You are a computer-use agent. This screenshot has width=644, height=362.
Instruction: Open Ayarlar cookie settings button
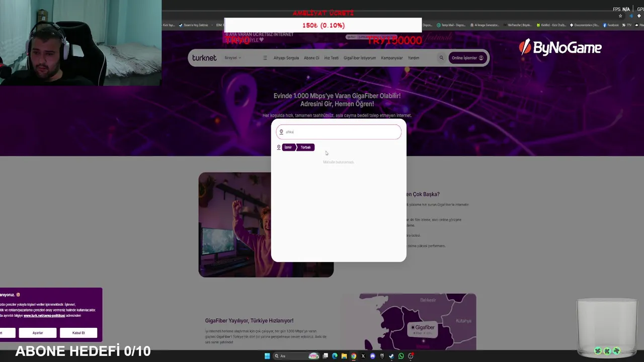click(38, 333)
